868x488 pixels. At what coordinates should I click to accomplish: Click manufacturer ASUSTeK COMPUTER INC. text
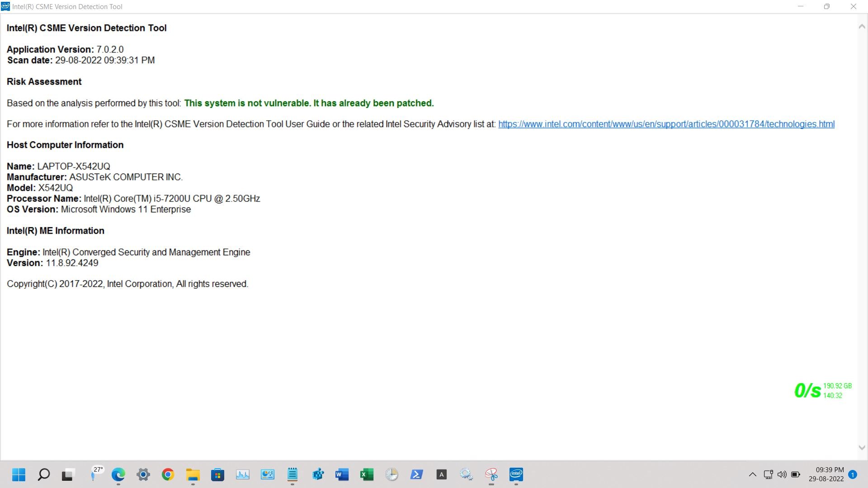click(126, 177)
